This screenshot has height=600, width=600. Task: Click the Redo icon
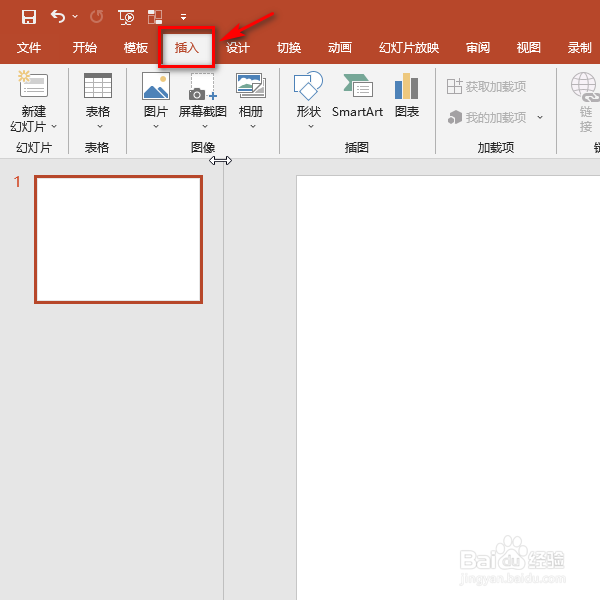96,17
